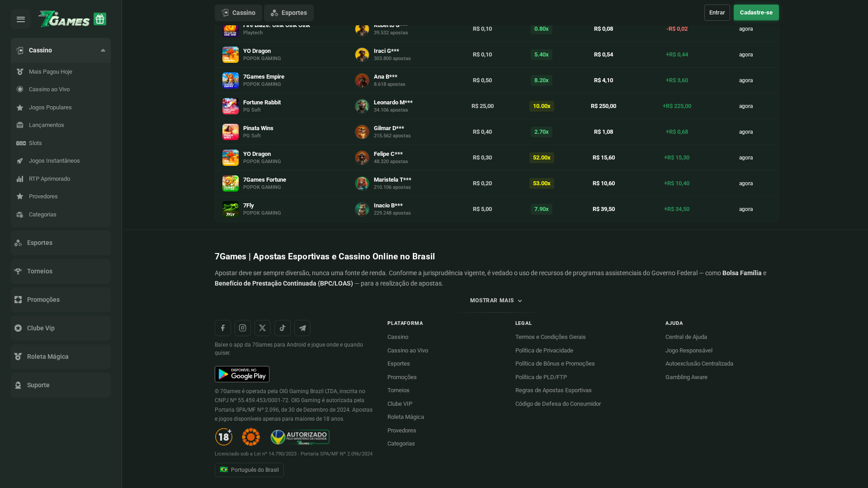Click the YO Dragon game thumbnail for Iraci G***
868x488 pixels.
[231, 55]
